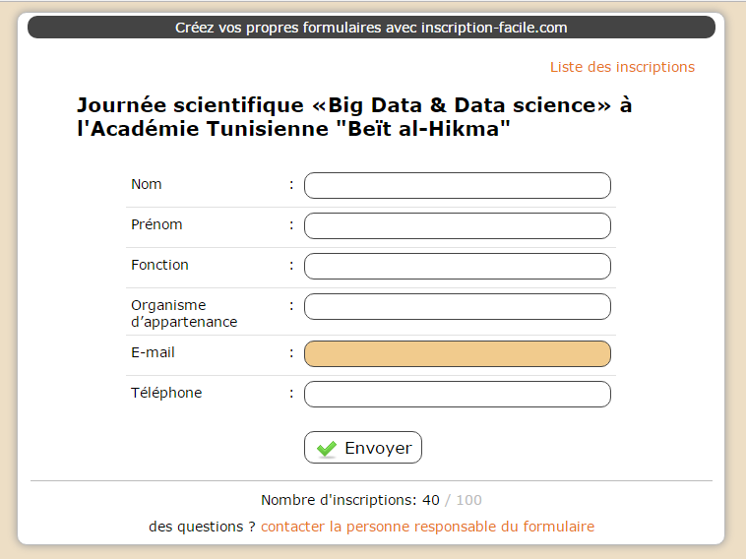This screenshot has width=746, height=560.
Task: Contact the person responsible for the form
Action: coord(427,527)
